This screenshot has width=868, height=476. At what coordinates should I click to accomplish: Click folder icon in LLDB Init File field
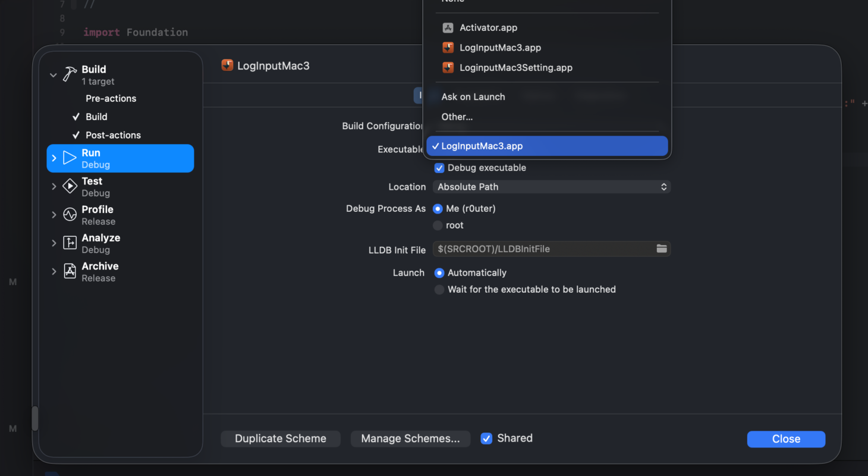pos(661,249)
